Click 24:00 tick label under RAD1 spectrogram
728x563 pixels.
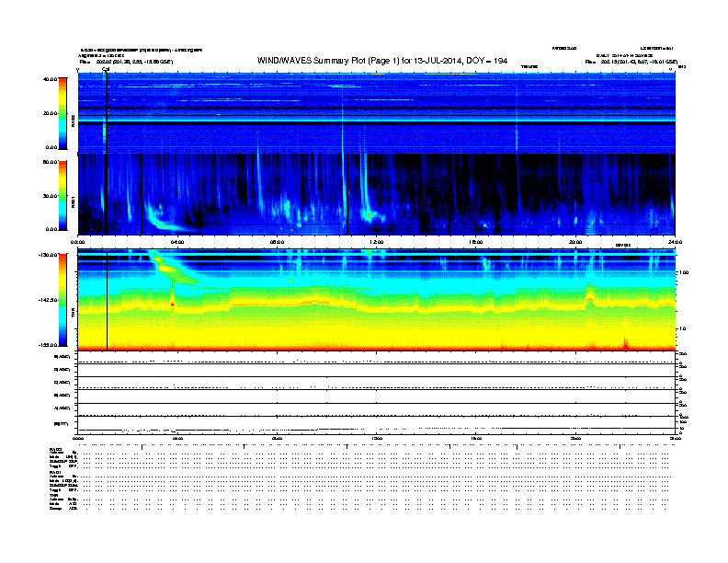(675, 242)
